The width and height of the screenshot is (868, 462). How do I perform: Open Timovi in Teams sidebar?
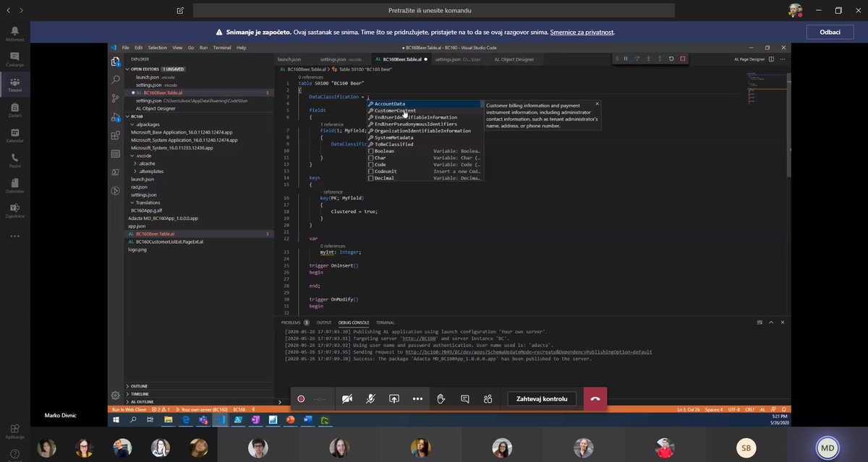coord(14,84)
